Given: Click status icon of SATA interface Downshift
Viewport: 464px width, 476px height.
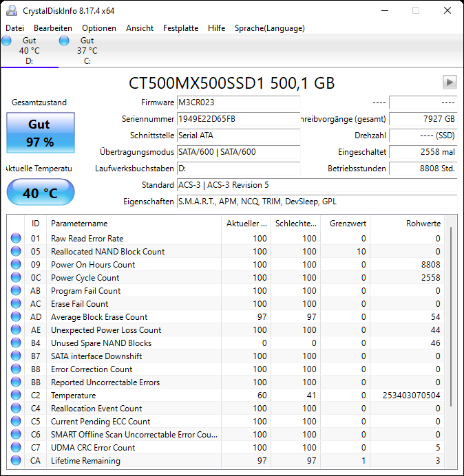Looking at the screenshot, I should pyautogui.click(x=16, y=356).
